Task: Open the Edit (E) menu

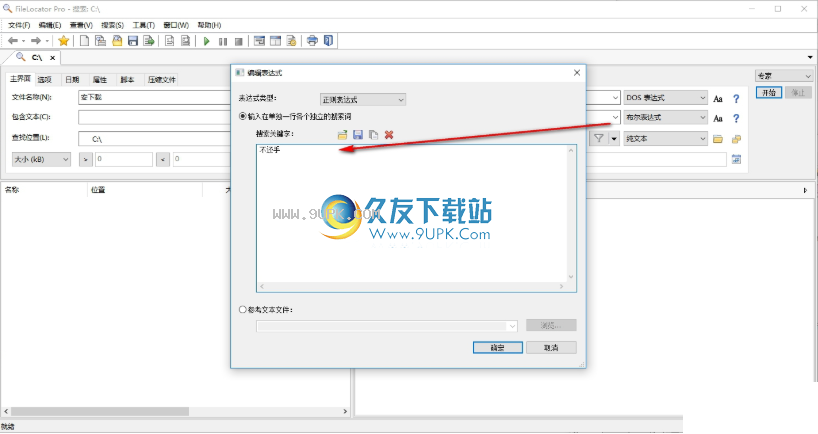Action: click(50, 25)
